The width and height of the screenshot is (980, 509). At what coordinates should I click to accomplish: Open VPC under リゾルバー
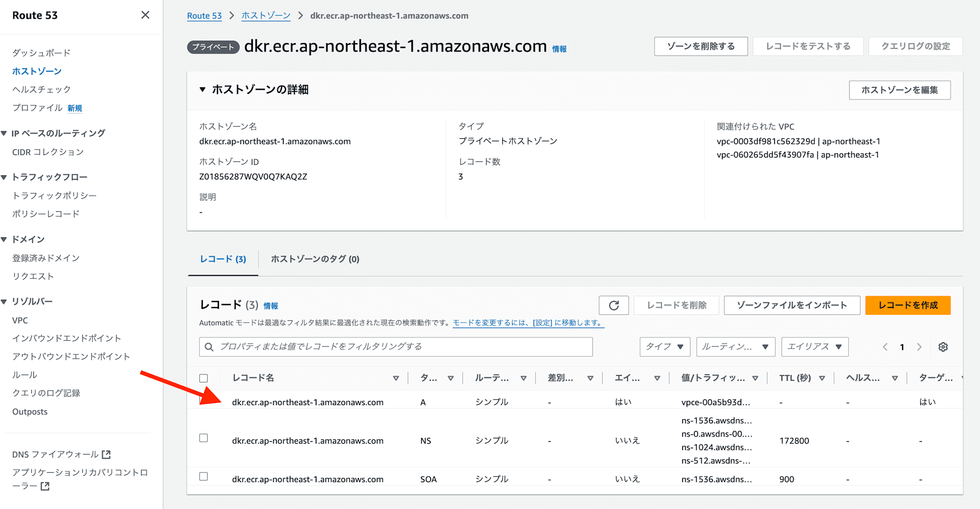tap(20, 320)
